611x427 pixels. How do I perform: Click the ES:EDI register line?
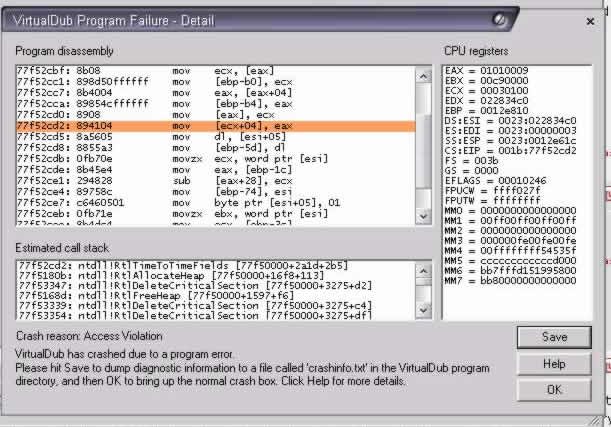click(510, 131)
